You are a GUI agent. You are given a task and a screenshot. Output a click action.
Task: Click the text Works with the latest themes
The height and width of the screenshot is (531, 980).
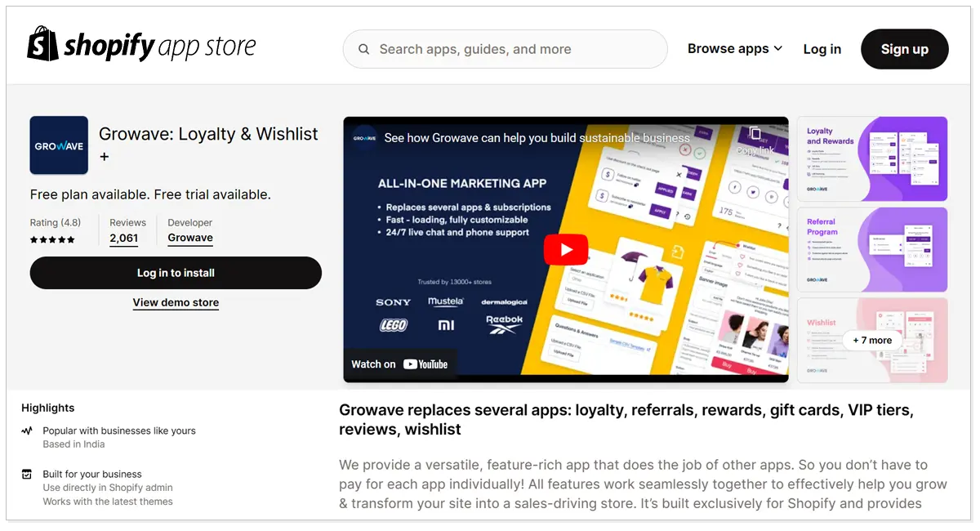pos(108,502)
